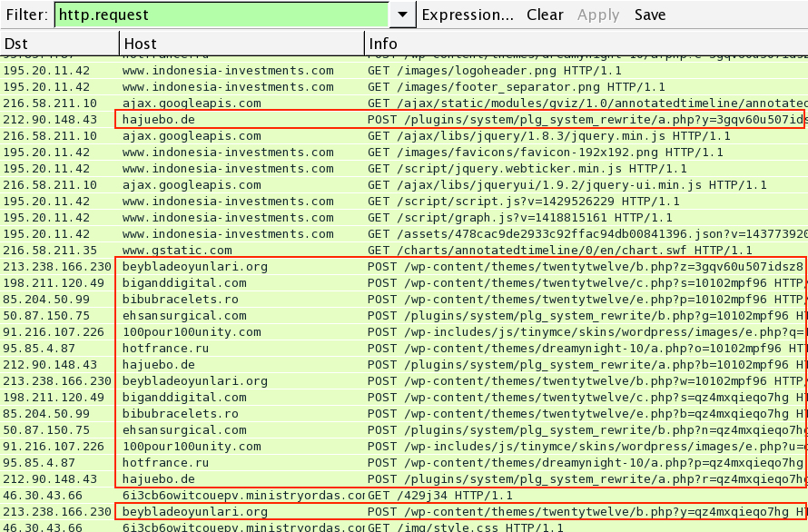Open the filter history dropdown arrow

tap(403, 15)
